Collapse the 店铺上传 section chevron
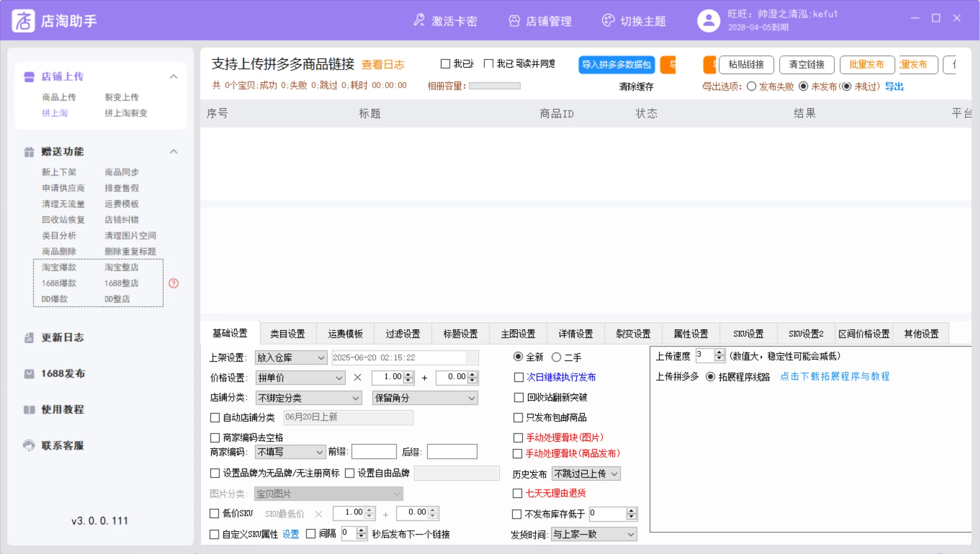Viewport: 980px width, 554px height. click(x=174, y=77)
